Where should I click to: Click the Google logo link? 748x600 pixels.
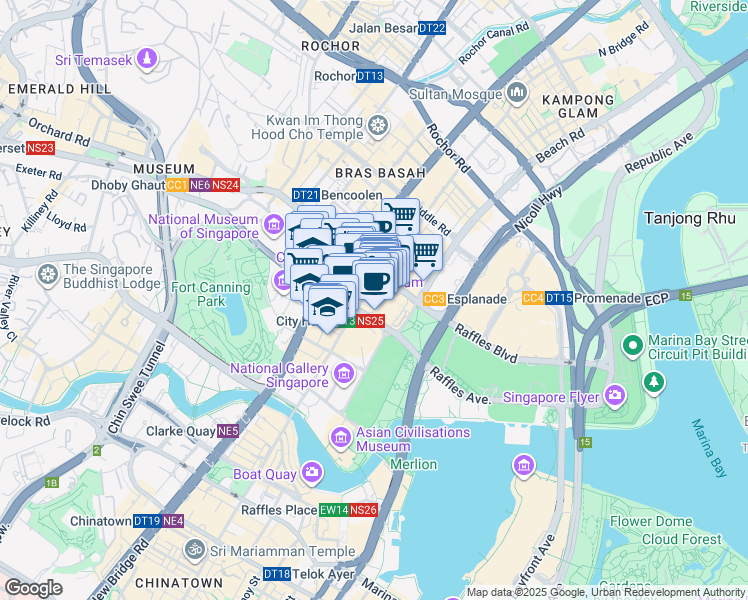tap(33, 588)
